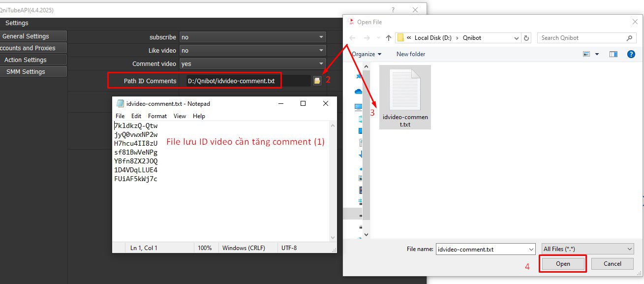Viewport: 644px width, 284px height.
Task: Click the change view icon in Open File
Action: 586,54
